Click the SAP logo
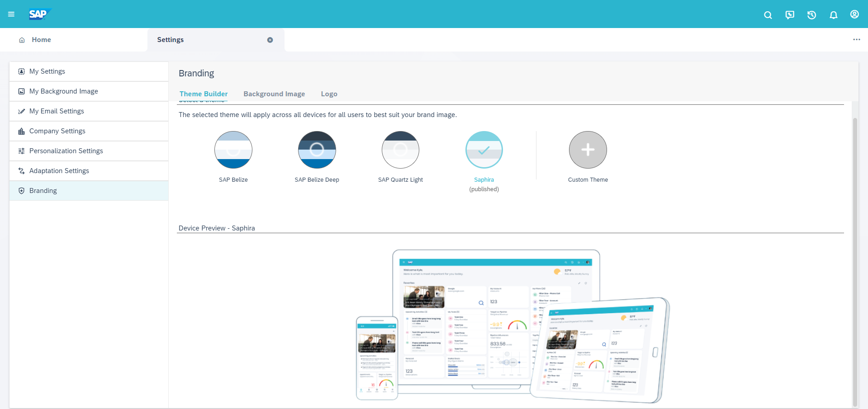This screenshot has width=868, height=409. coord(40,14)
